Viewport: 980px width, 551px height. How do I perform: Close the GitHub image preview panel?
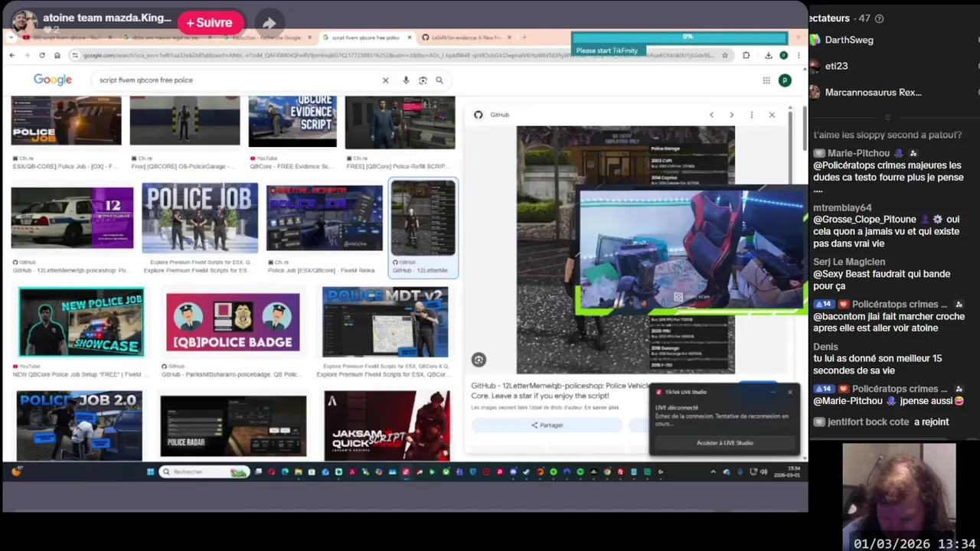pyautogui.click(x=772, y=115)
